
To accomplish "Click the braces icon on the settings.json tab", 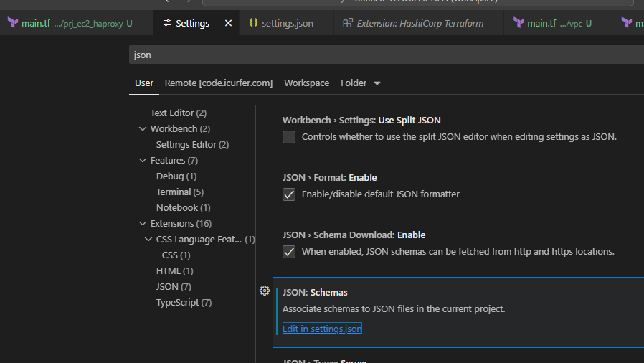I will pyautogui.click(x=253, y=24).
